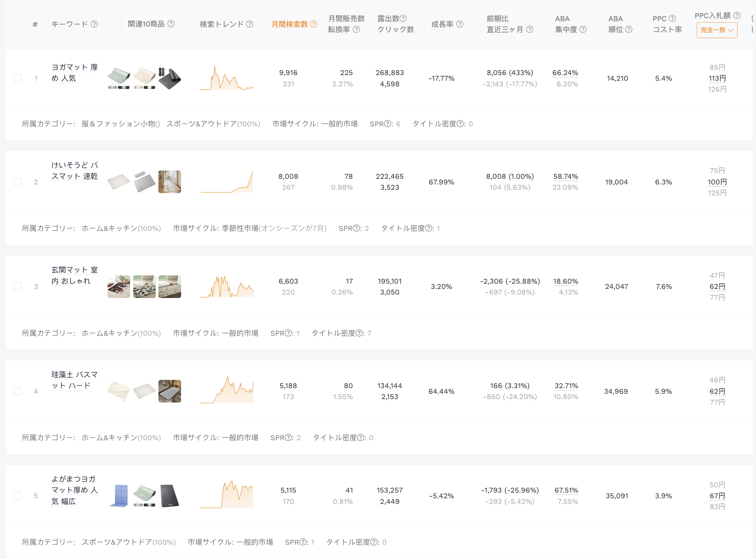Open keyword よがまつヨガマット厚め link

coord(75,490)
